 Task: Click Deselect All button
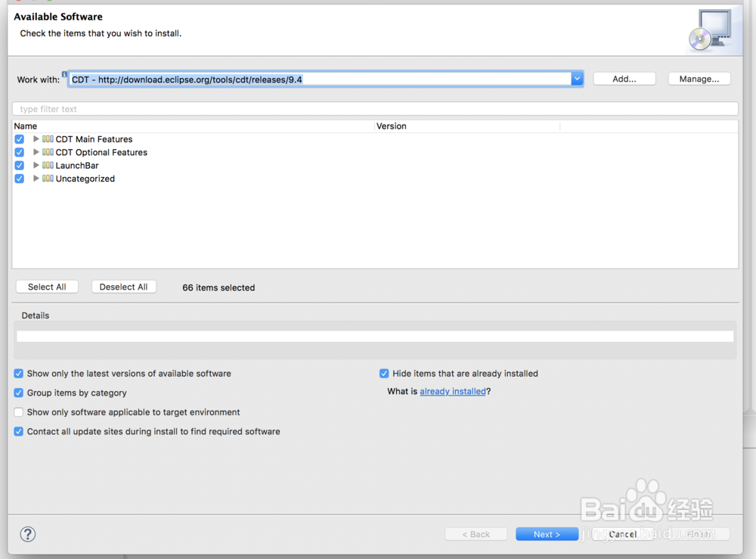(123, 287)
